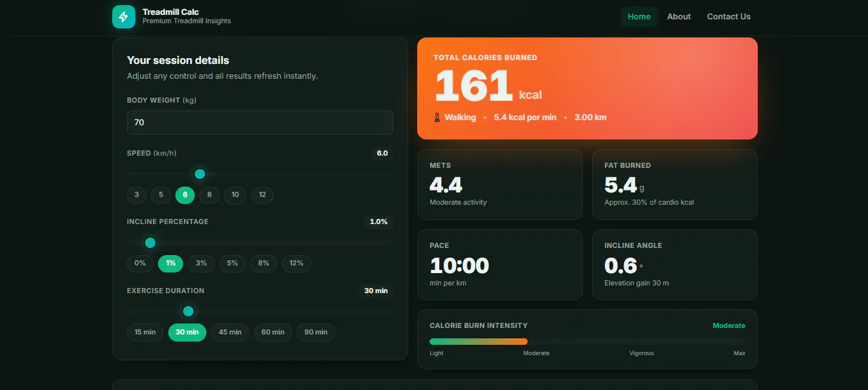This screenshot has width=868, height=390.
Task: Click the exercise duration slider handle
Action: (188, 311)
